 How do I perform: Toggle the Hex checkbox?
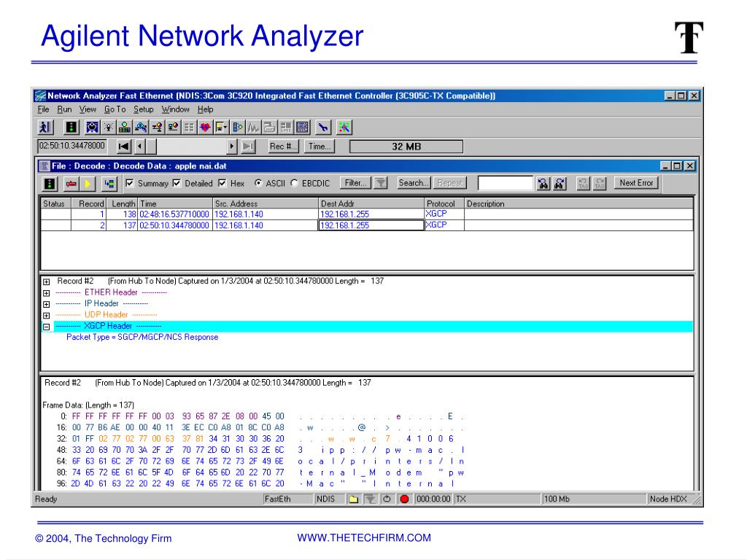(222, 183)
